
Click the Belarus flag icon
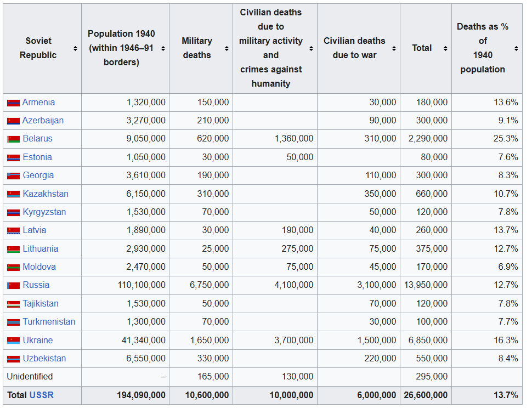click(x=13, y=139)
